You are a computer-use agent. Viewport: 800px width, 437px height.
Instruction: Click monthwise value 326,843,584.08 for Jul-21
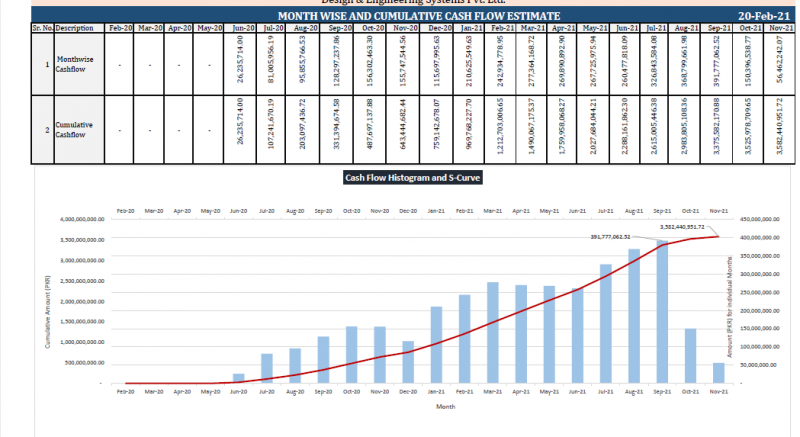[654, 60]
